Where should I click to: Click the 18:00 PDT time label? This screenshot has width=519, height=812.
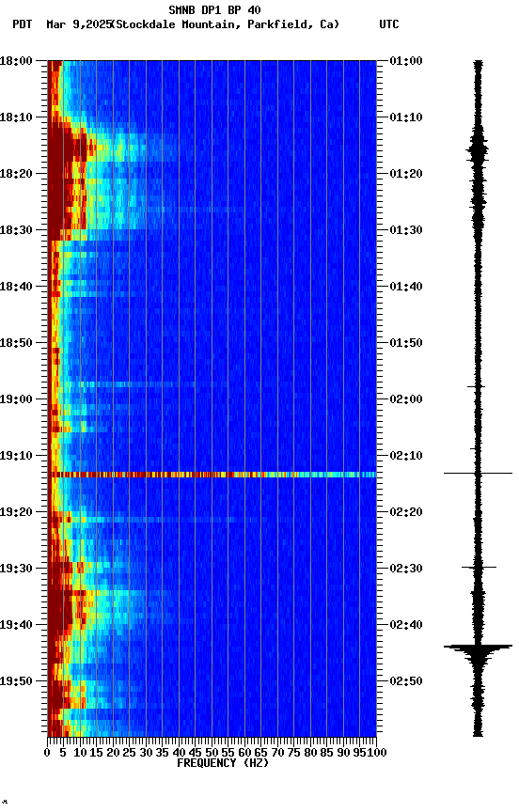[x=16, y=61]
